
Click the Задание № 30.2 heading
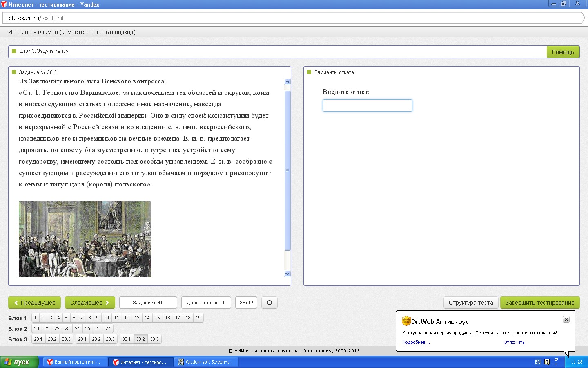pyautogui.click(x=38, y=72)
